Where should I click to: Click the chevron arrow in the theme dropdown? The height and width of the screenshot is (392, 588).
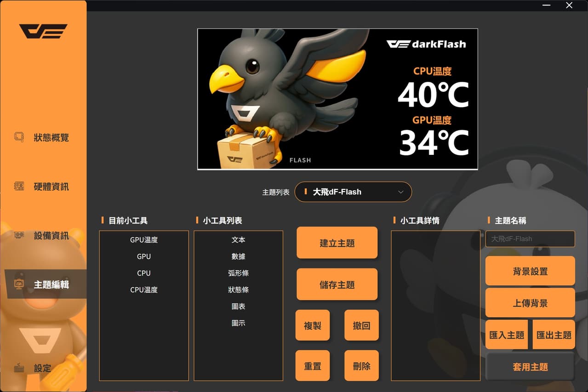pos(400,192)
